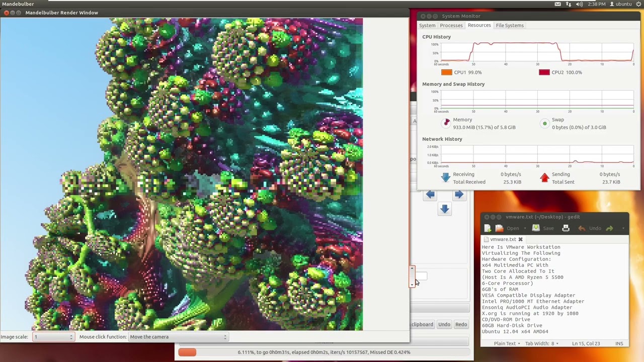Image resolution: width=644 pixels, height=362 pixels.
Task: Open the Plain Text language selector
Action: tap(507, 343)
